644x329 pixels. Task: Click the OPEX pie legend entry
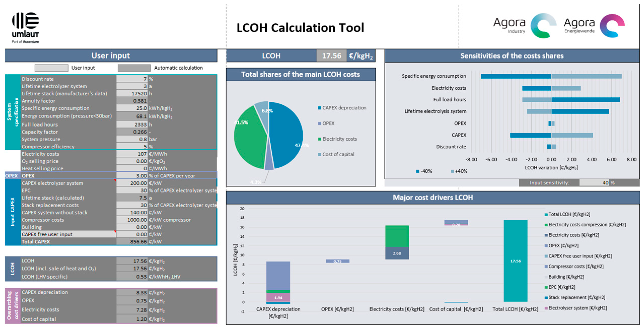pos(326,123)
